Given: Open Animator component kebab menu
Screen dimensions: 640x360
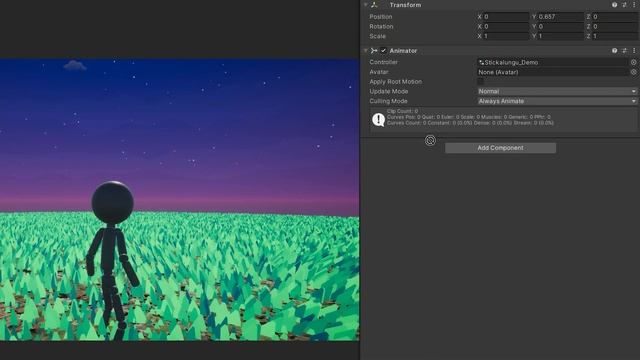Looking at the screenshot, I should pos(634,51).
